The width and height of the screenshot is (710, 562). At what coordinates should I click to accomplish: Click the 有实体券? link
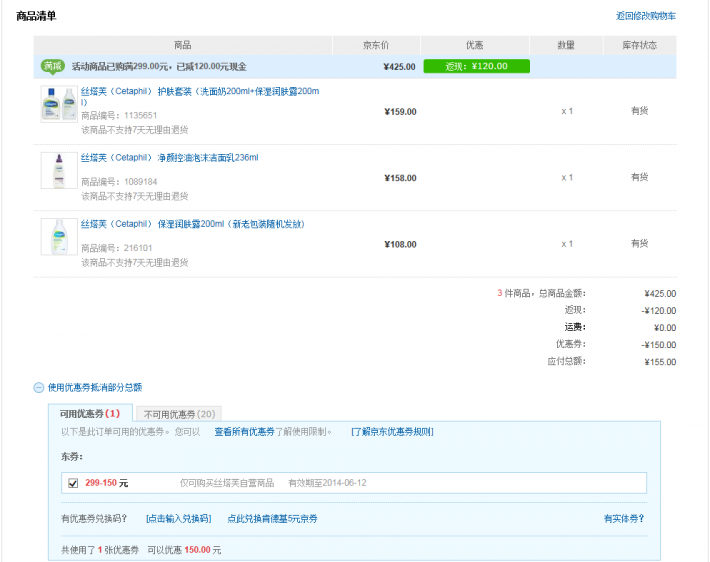(x=623, y=518)
